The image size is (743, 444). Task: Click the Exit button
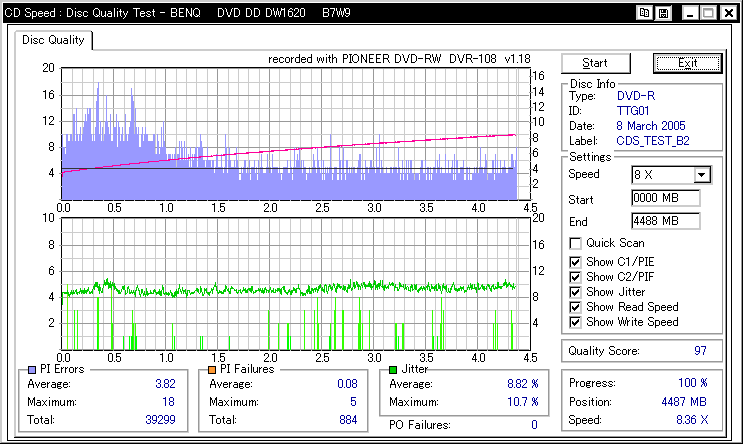tap(687, 63)
